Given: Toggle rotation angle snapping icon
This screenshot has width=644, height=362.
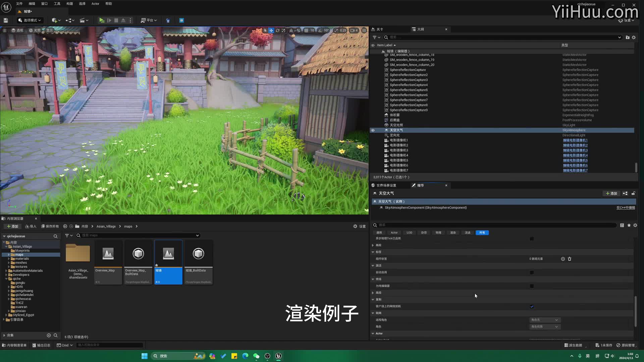Looking at the screenshot, I should click(x=320, y=31).
